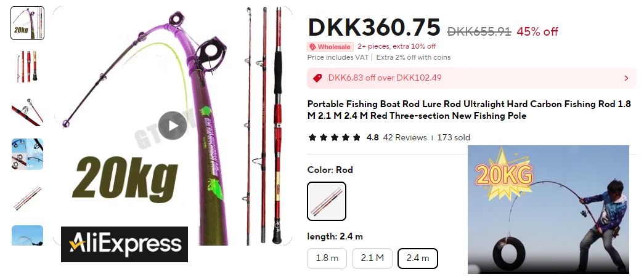Open the 20KG angler bending rod photo
Viewport: 644px width, 277px height.
[x=548, y=209]
